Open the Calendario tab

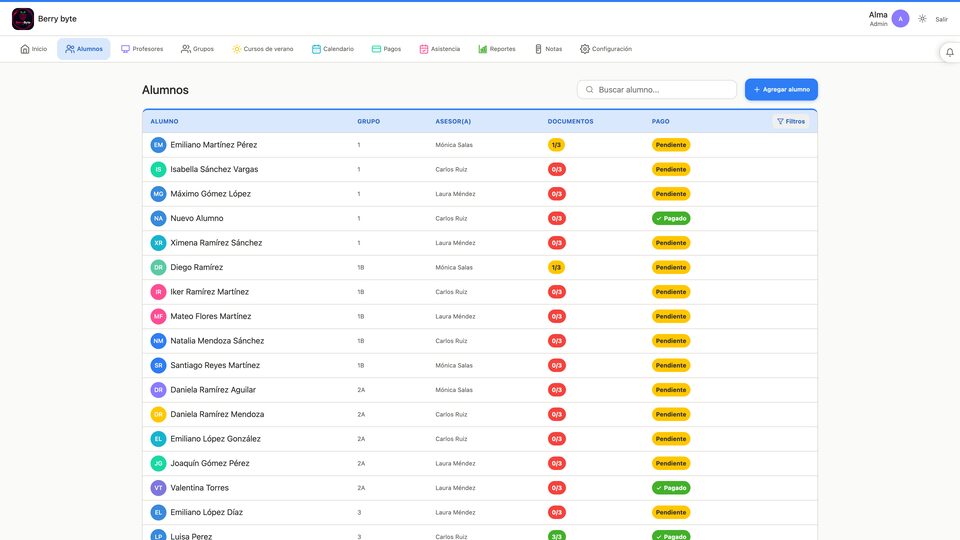(x=333, y=49)
